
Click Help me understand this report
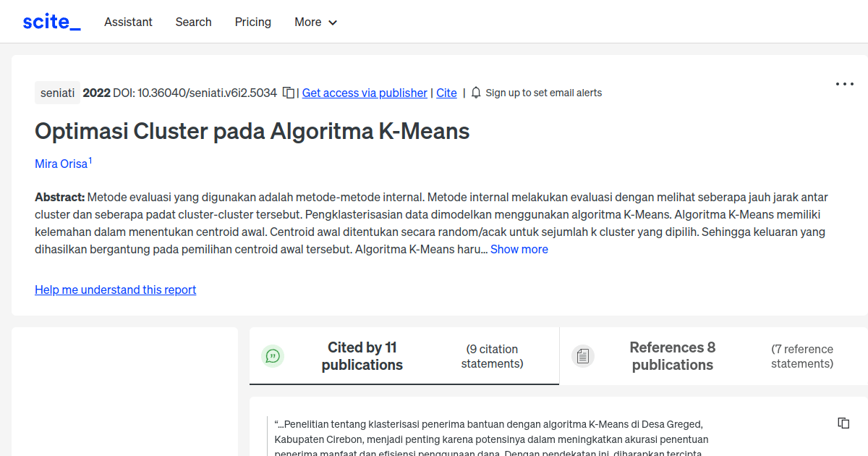[x=115, y=290]
